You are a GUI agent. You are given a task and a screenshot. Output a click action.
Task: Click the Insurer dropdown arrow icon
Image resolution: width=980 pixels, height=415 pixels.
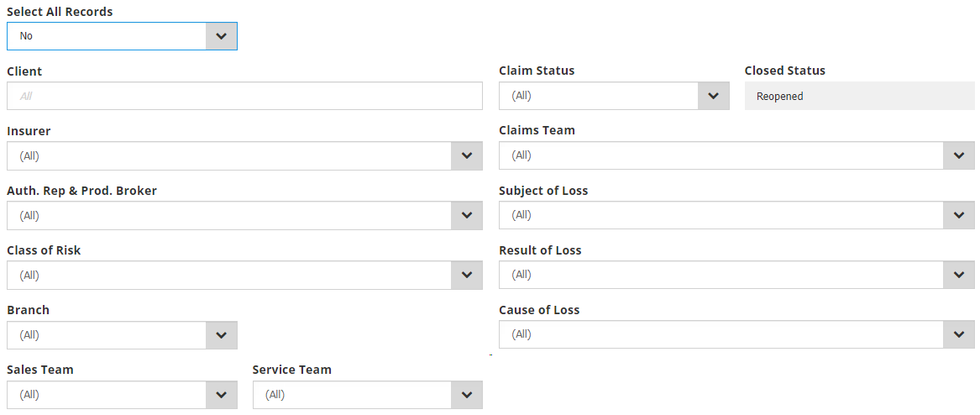point(467,156)
